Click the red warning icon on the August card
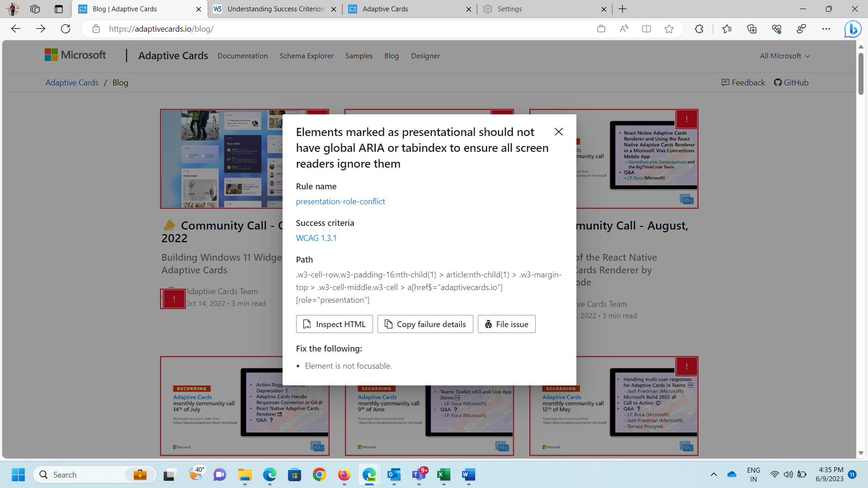868x488 pixels. tap(686, 119)
